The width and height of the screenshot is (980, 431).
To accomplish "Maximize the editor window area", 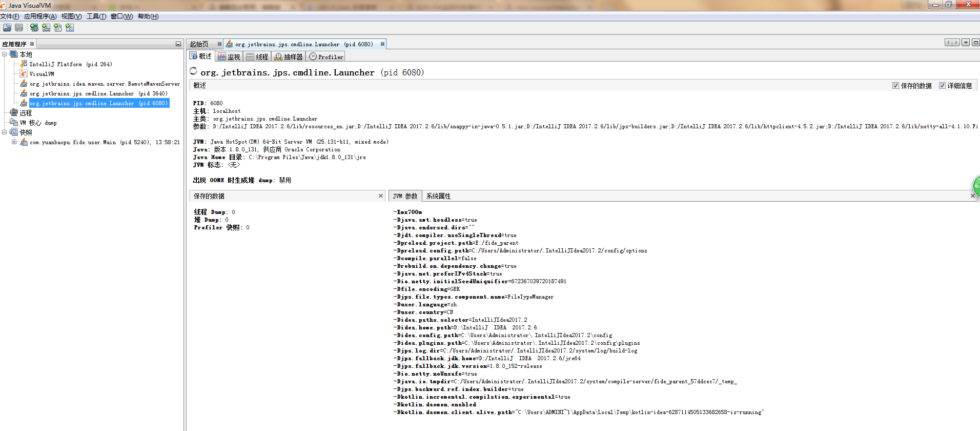I will point(976,43).
